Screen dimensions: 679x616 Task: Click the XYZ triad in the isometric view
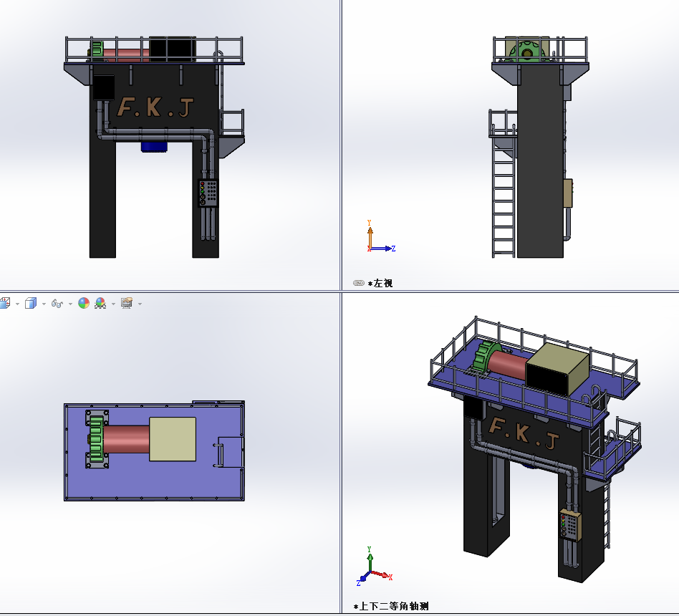tap(374, 566)
